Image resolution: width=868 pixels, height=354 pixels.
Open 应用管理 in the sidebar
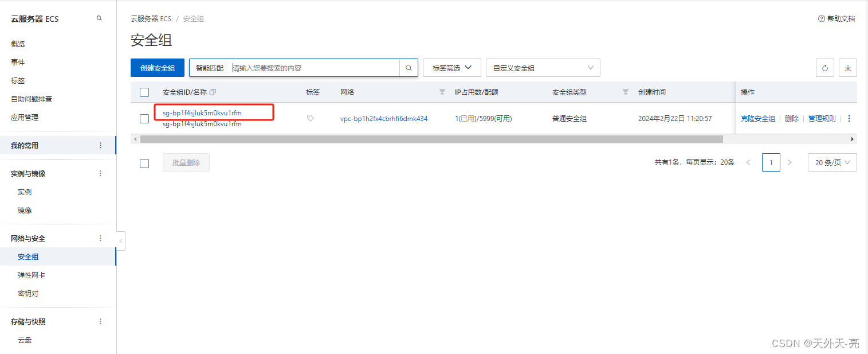pos(25,118)
